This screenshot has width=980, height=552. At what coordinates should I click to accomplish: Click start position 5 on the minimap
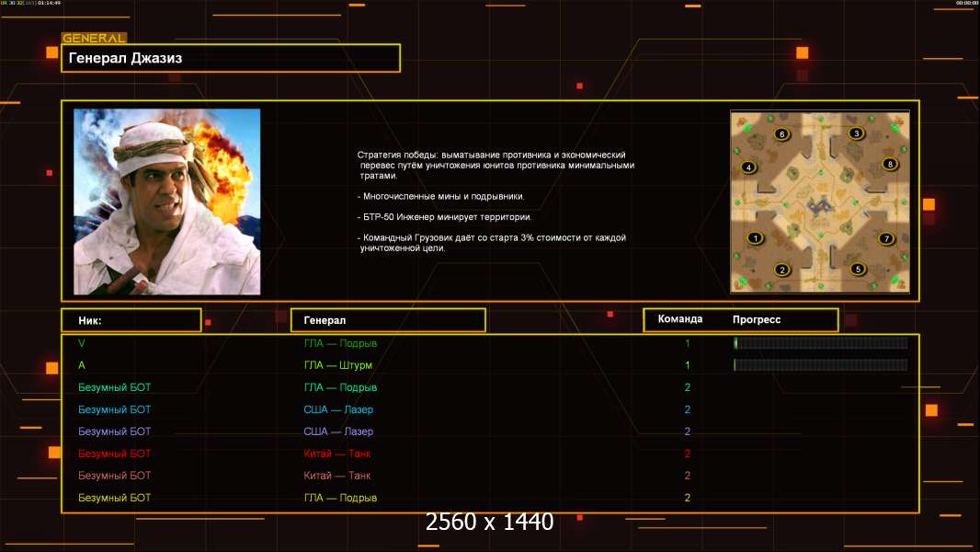(858, 270)
